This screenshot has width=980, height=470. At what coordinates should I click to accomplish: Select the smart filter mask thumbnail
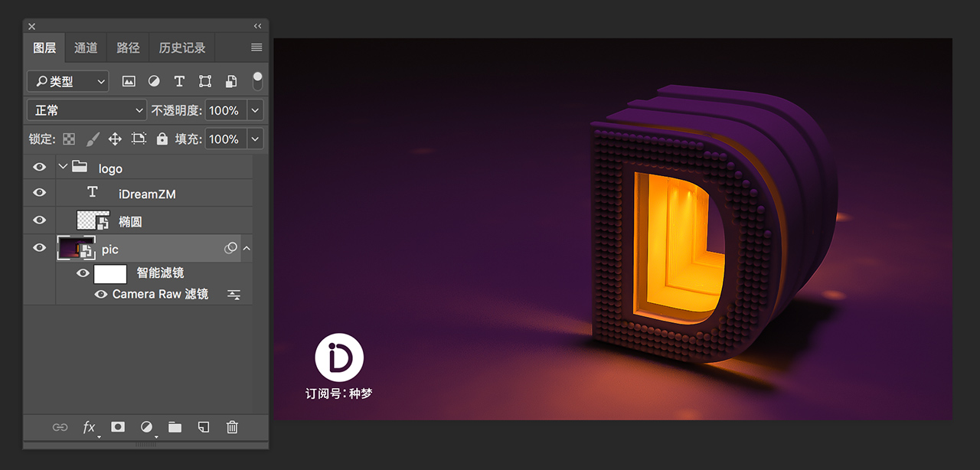110,273
